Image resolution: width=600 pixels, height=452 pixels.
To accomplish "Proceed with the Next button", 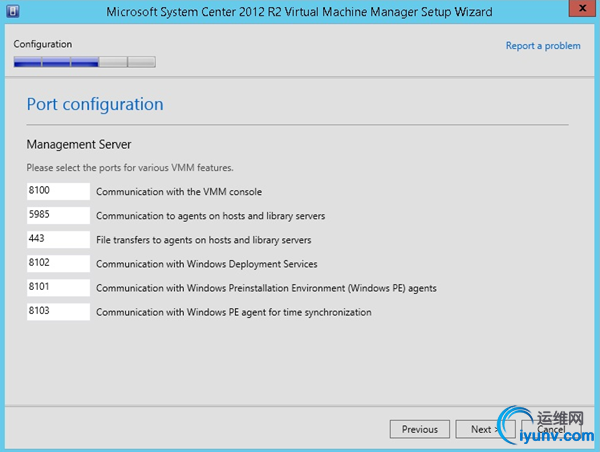I will (x=485, y=429).
